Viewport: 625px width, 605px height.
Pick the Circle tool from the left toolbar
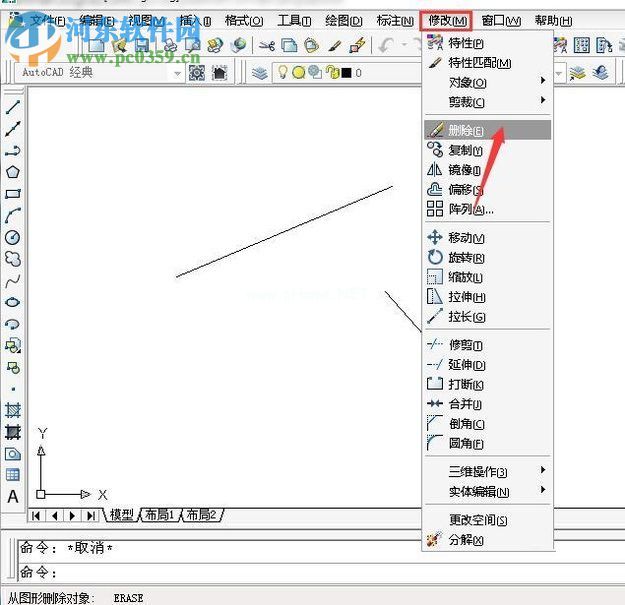(13, 237)
